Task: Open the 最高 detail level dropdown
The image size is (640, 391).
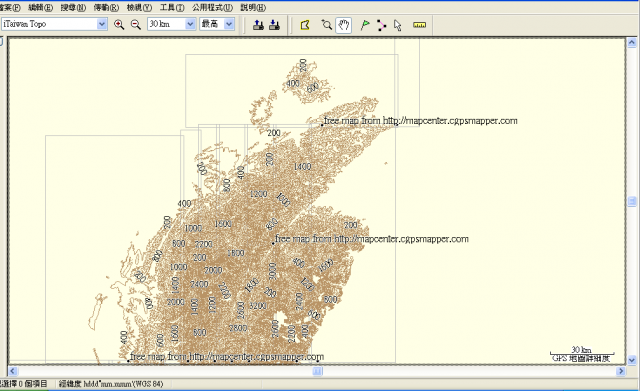Action: click(229, 24)
